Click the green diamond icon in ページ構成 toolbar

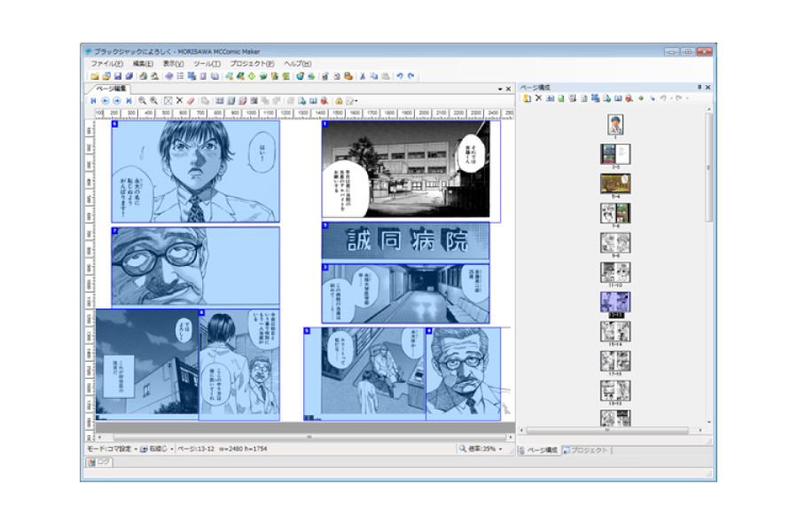tap(641, 98)
